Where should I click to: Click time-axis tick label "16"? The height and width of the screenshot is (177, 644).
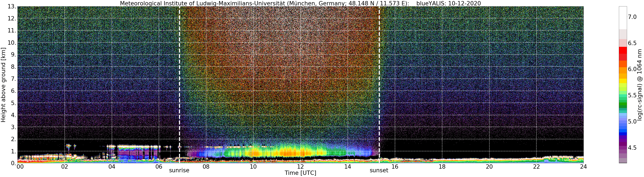[x=395, y=167]
